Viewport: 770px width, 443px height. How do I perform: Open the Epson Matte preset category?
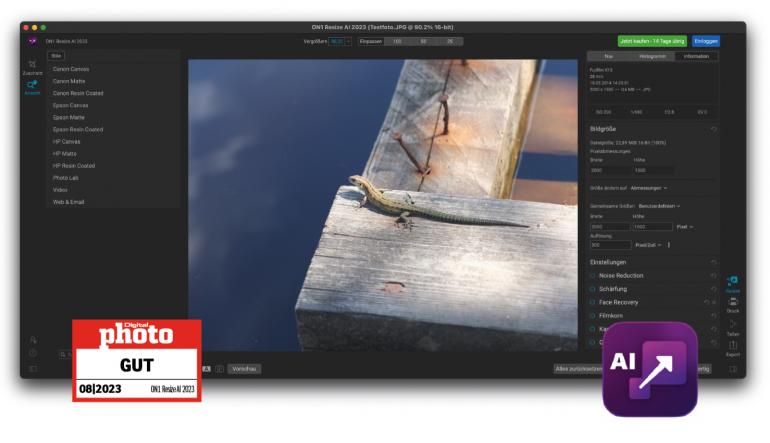click(69, 117)
